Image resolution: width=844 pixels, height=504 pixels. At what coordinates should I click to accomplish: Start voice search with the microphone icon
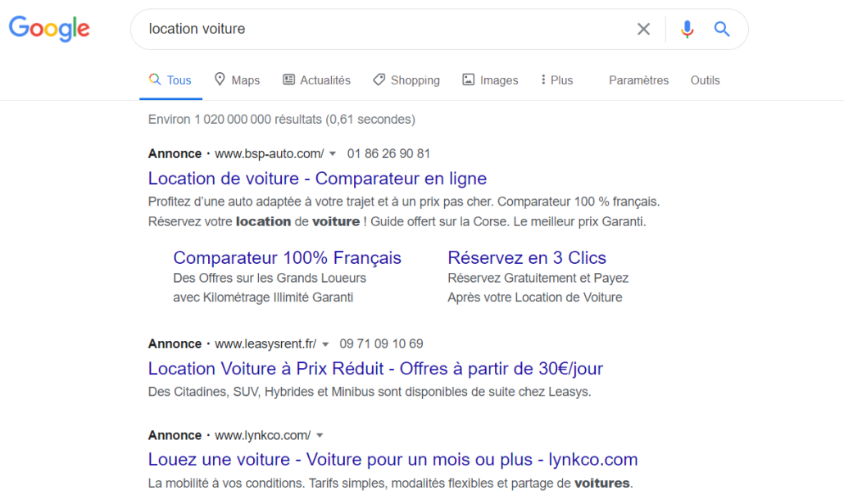tap(687, 29)
